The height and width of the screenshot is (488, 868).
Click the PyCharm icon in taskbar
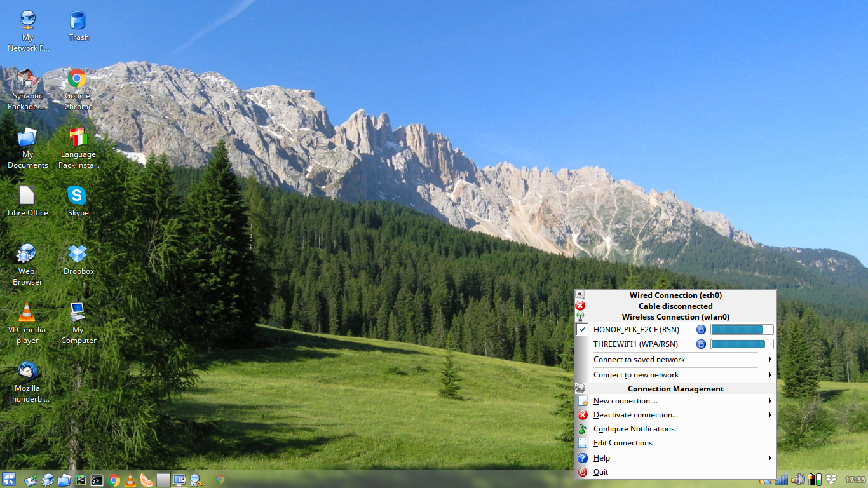click(81, 480)
